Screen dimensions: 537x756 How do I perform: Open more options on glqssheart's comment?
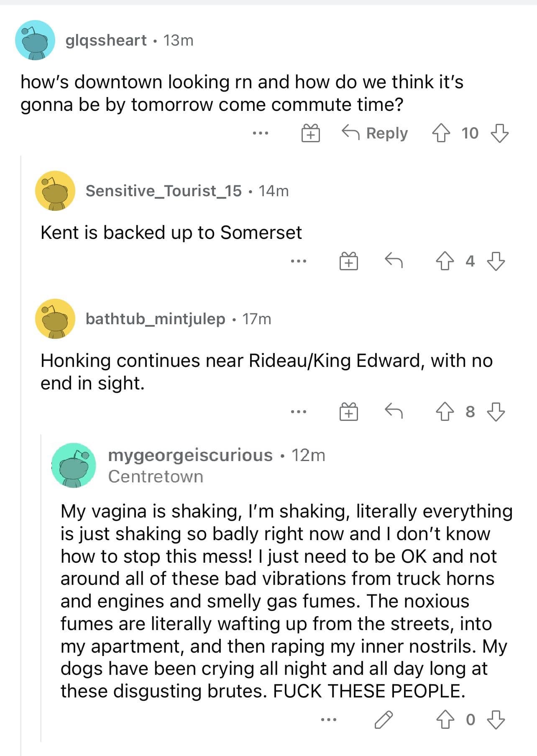[x=261, y=133]
